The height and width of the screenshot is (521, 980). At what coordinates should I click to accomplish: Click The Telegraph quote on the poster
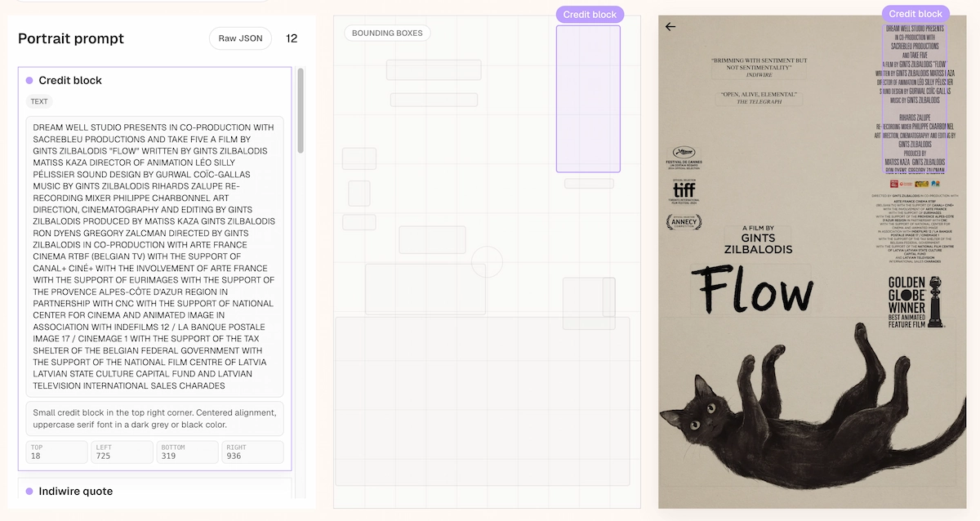click(759, 98)
